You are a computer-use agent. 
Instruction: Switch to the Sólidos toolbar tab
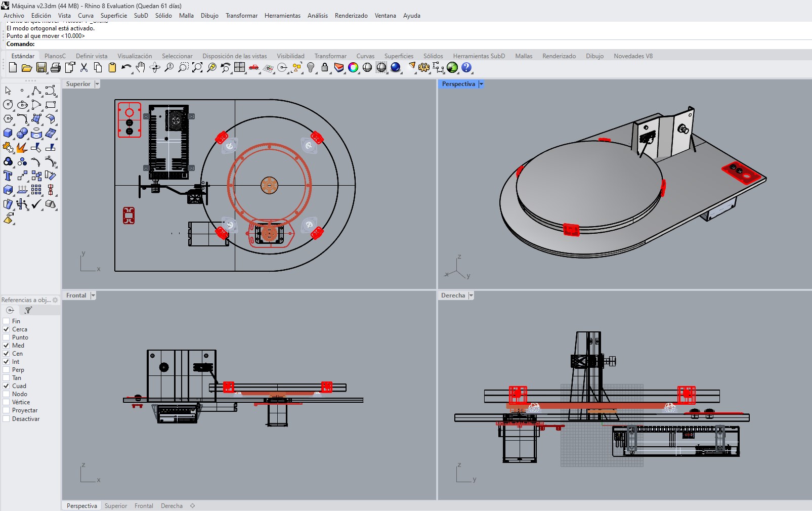433,56
